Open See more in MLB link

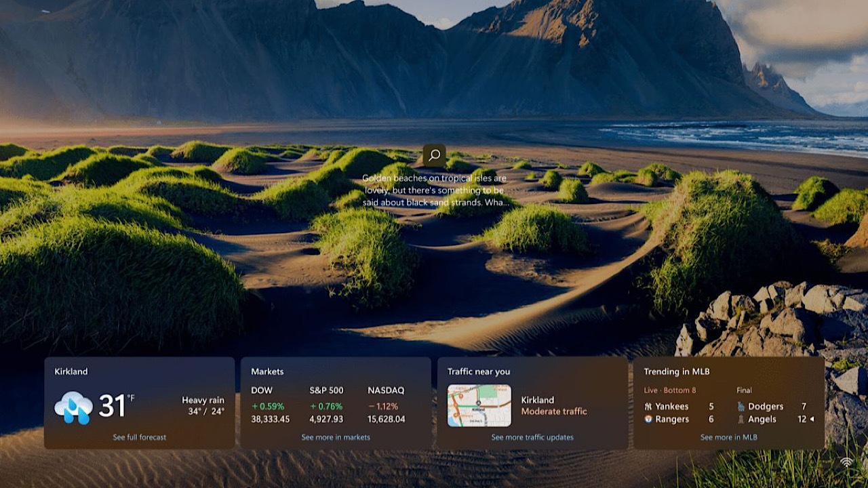[x=729, y=437]
